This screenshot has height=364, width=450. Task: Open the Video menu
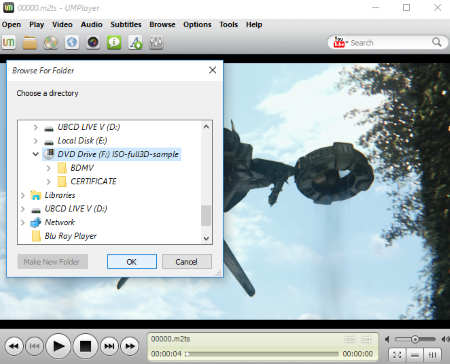tap(62, 25)
